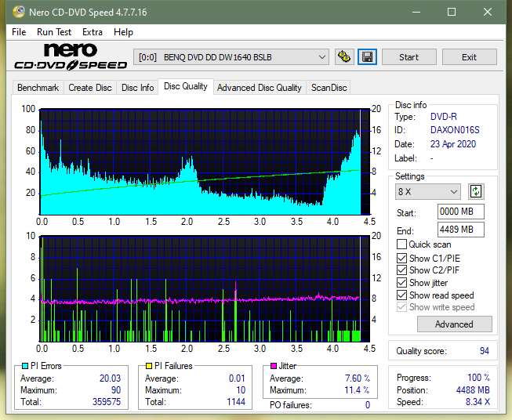Open the 8 X speed dropdown
The height and width of the screenshot is (420, 512).
(x=428, y=191)
